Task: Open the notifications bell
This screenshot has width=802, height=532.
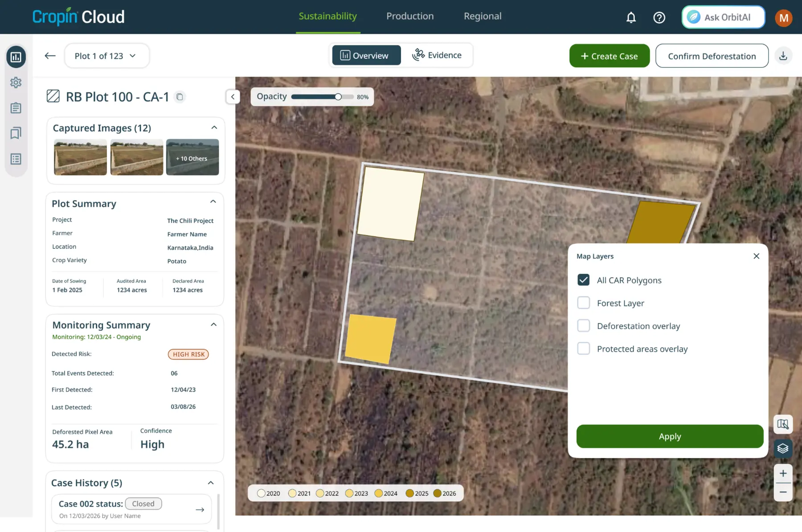Action: coord(631,17)
